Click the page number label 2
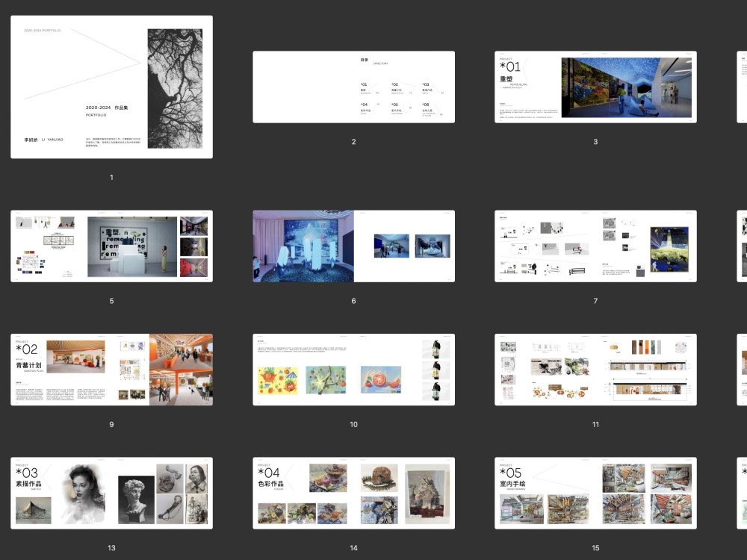 353,141
